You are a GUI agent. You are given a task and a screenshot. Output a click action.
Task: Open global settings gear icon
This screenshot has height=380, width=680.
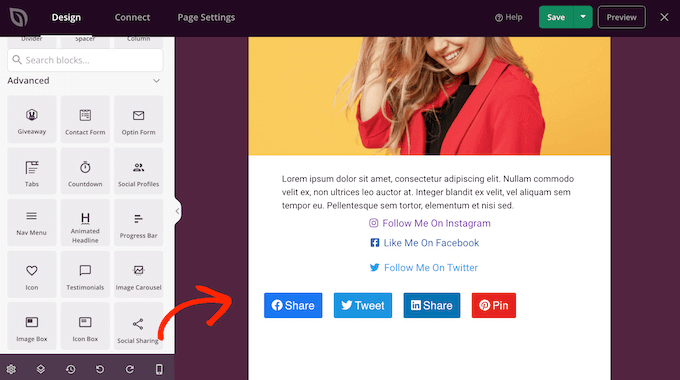[11, 369]
